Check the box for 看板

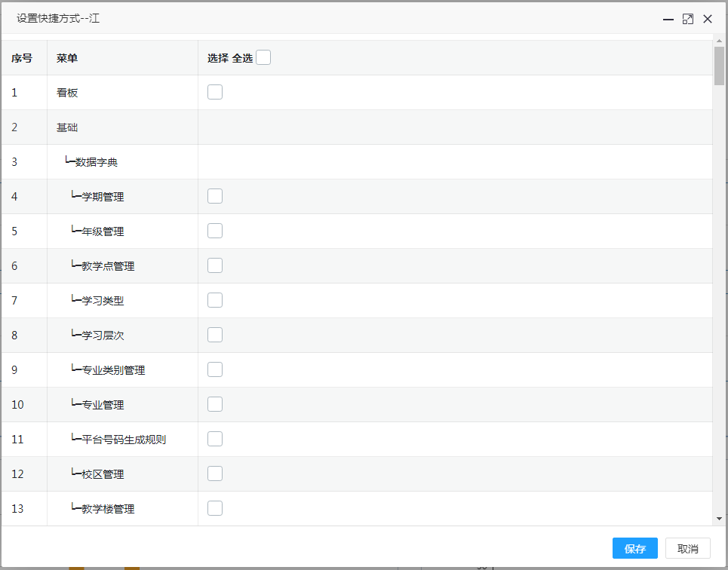tap(215, 92)
